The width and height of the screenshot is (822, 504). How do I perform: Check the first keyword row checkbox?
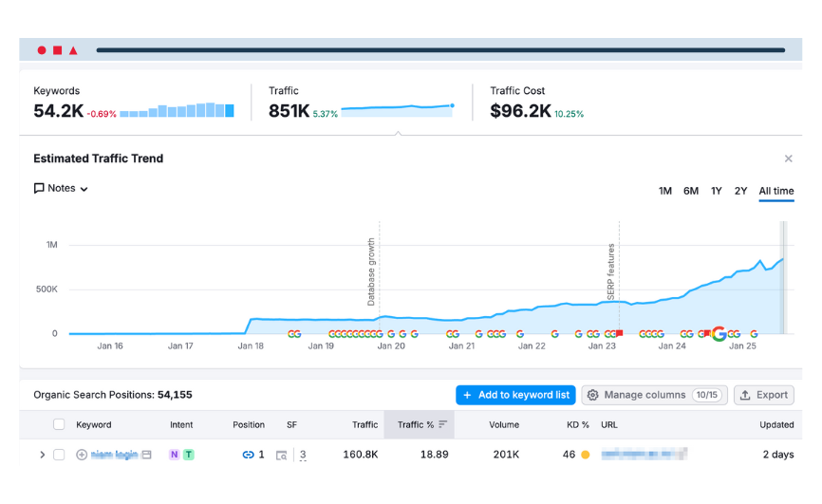click(59, 455)
